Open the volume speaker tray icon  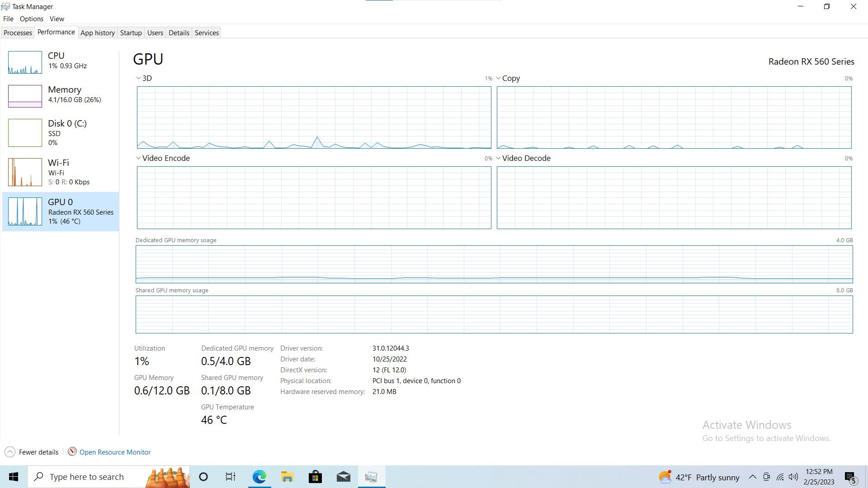[x=793, y=477]
